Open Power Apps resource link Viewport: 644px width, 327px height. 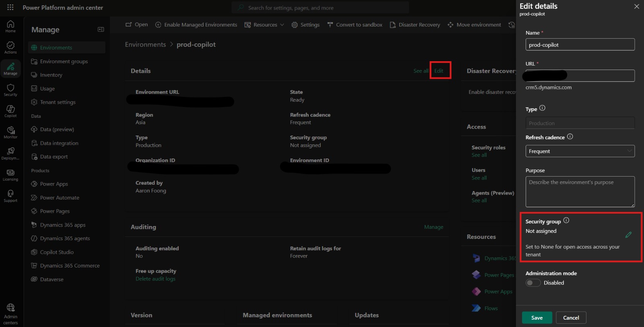coord(498,292)
